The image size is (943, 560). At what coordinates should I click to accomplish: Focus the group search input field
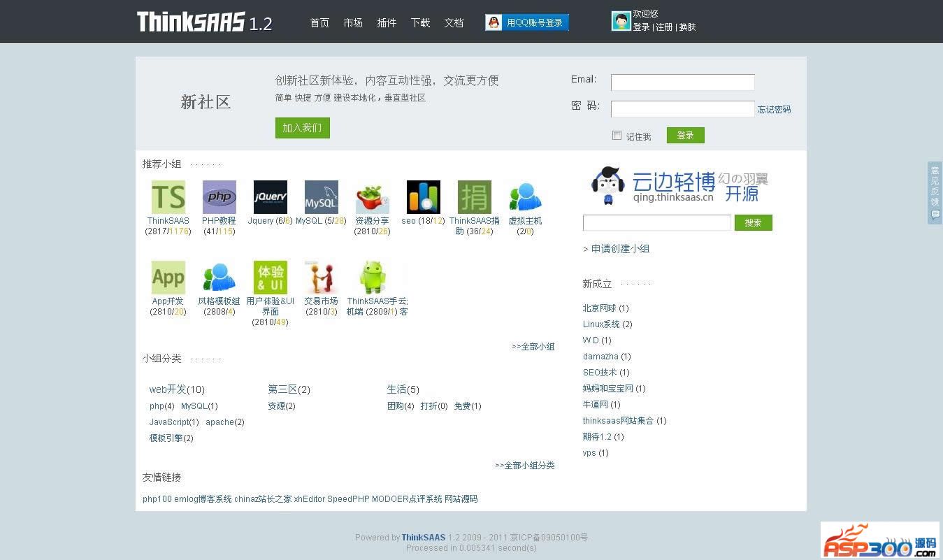(657, 223)
